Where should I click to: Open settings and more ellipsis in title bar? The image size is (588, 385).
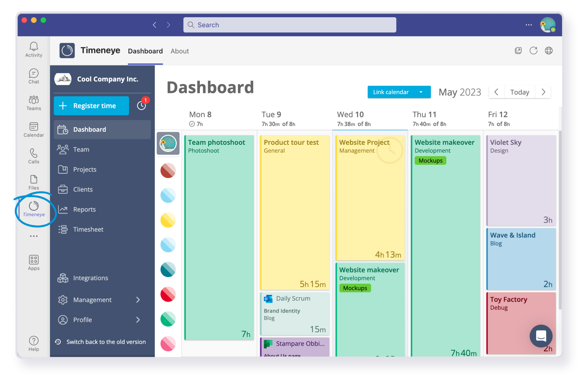529,25
